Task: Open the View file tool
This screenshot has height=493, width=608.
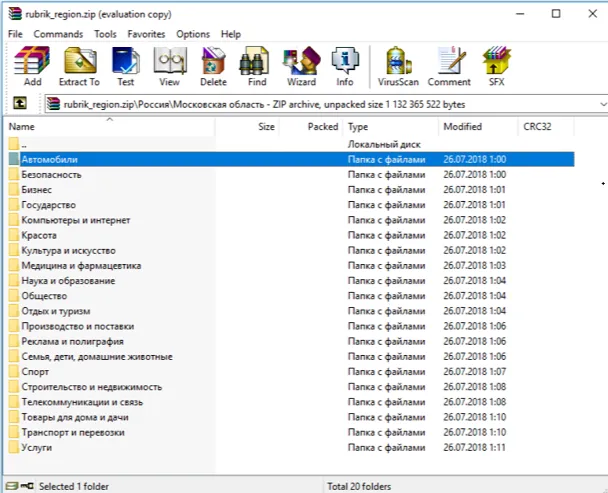Action: coord(169,66)
